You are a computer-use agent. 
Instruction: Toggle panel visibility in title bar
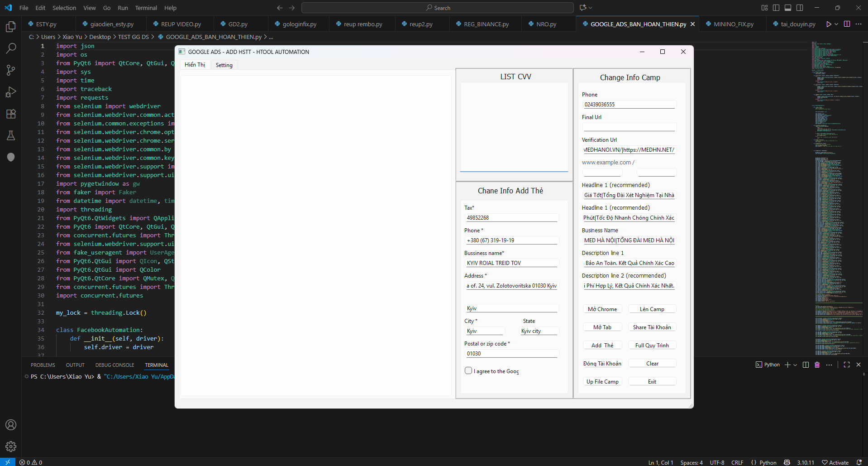[788, 8]
